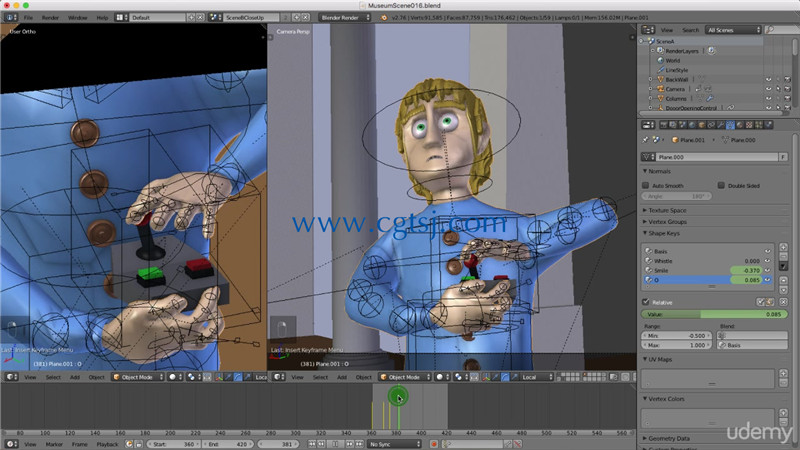Click the delete keyframe key icon

point(518,444)
